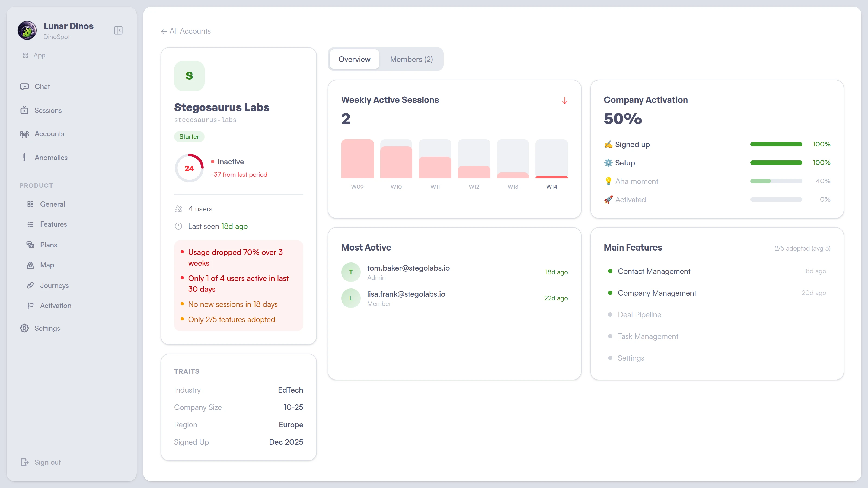Screen dimensions: 868x488
Task: Open Sessions from the sidebar
Action: click(x=48, y=110)
